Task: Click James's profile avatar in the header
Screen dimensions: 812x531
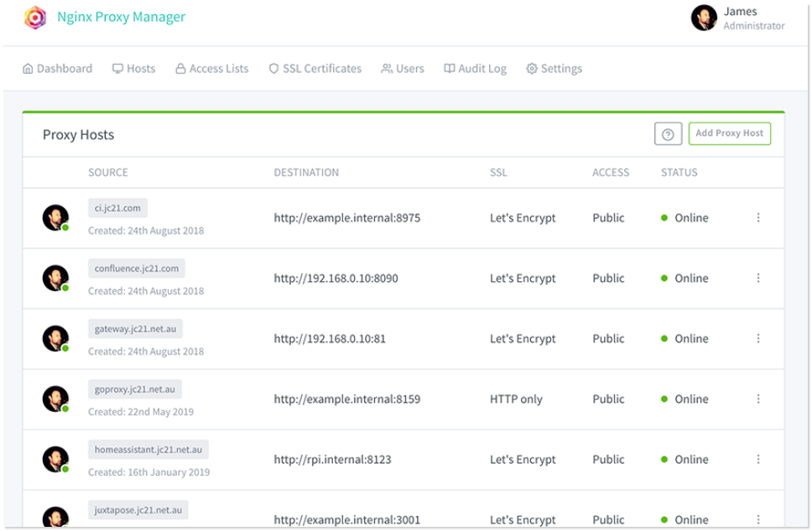Action: click(703, 18)
